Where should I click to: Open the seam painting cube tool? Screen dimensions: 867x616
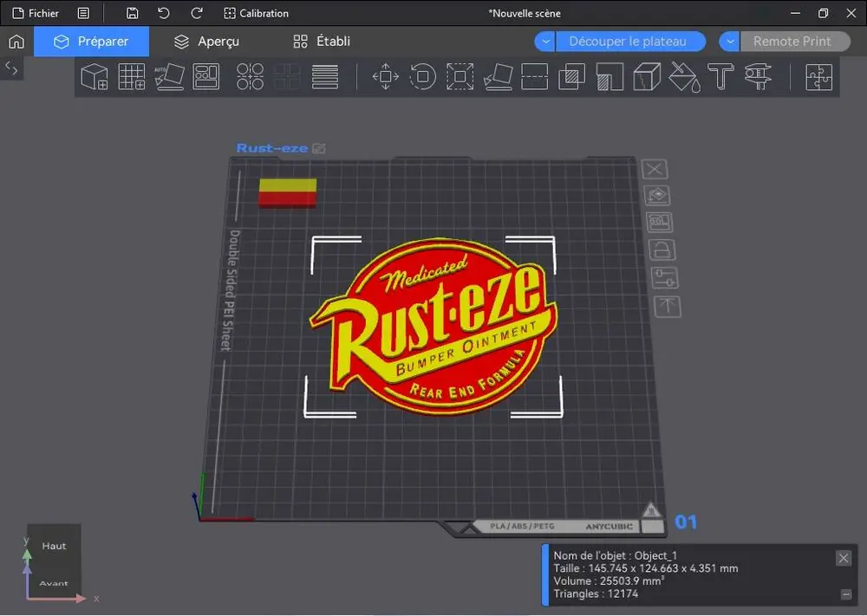647,76
